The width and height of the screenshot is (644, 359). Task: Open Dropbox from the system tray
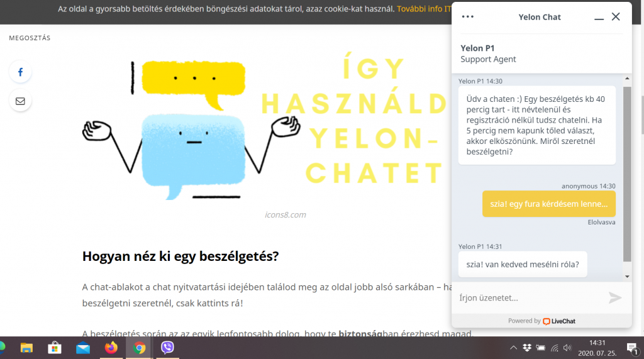point(527,348)
